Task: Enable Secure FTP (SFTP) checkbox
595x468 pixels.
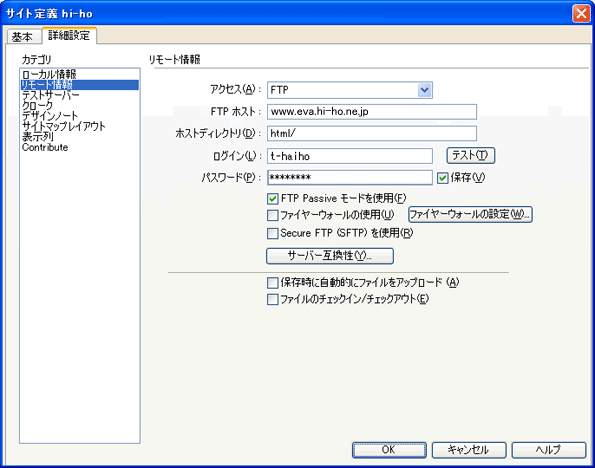Action: point(272,233)
